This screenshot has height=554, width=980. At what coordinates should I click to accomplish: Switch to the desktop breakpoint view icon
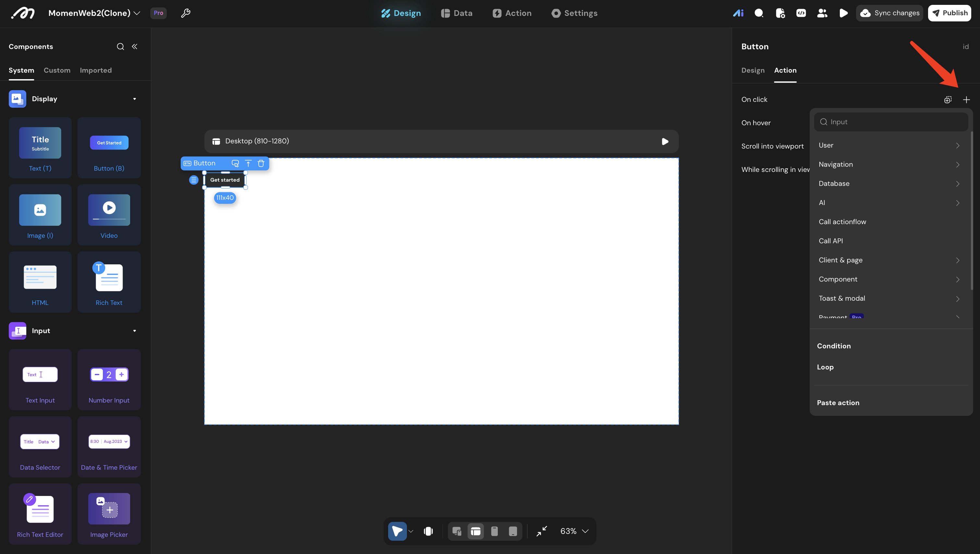pyautogui.click(x=475, y=531)
